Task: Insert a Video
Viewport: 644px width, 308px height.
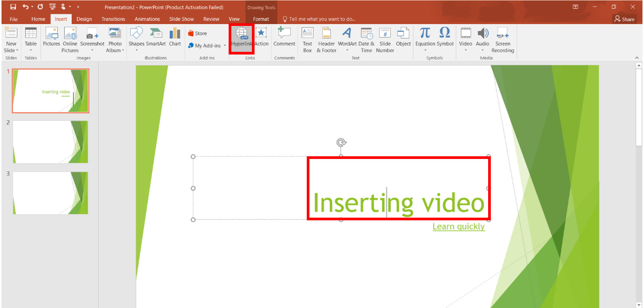Action: 466,40
